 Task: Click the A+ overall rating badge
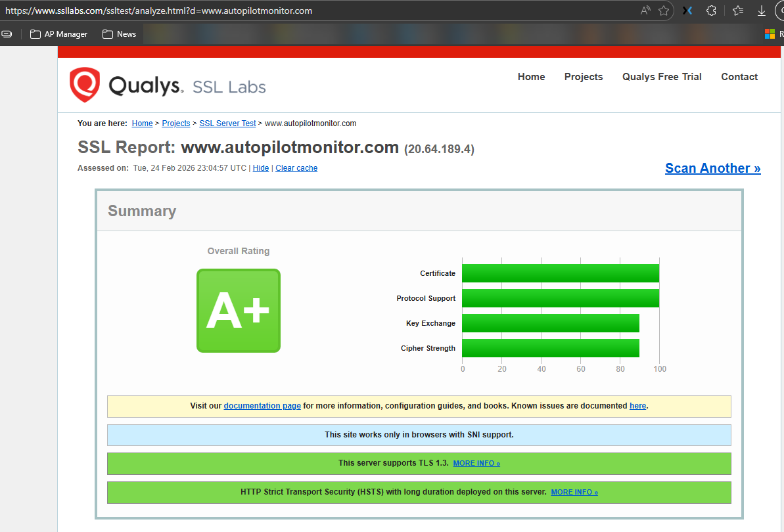point(239,311)
